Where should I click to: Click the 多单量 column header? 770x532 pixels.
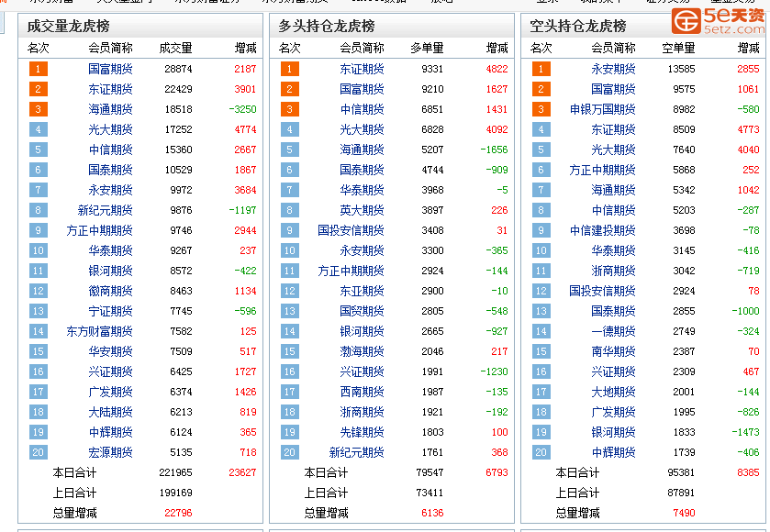click(x=428, y=48)
